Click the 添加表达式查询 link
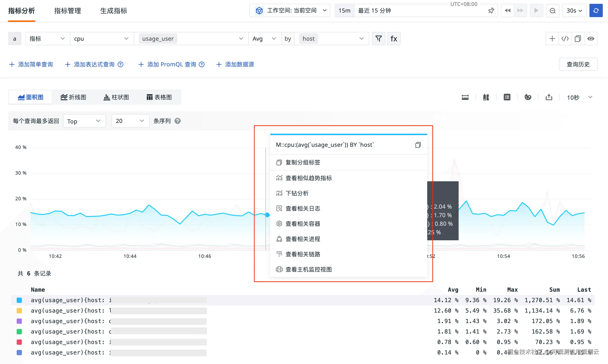Screen dimensions: 608x364 [94, 64]
